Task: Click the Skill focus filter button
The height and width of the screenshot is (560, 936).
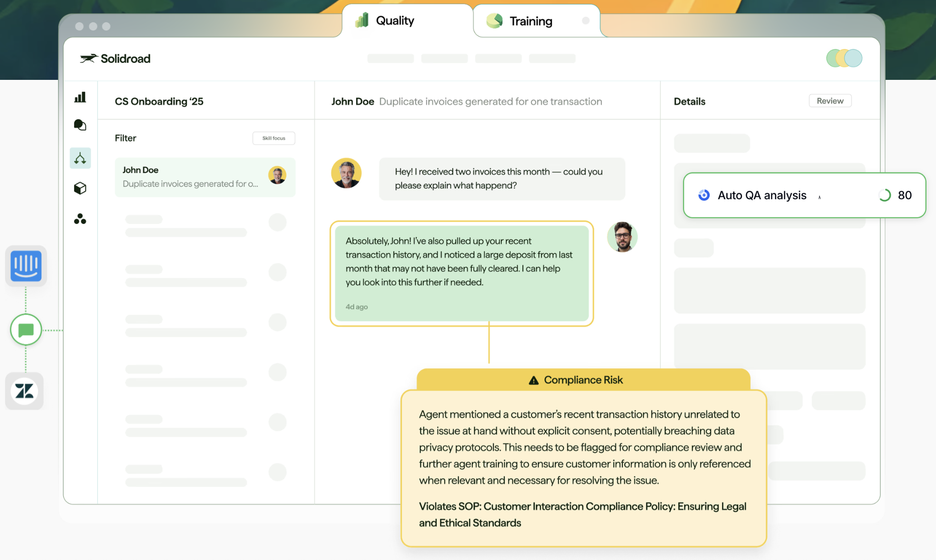Action: (x=273, y=138)
